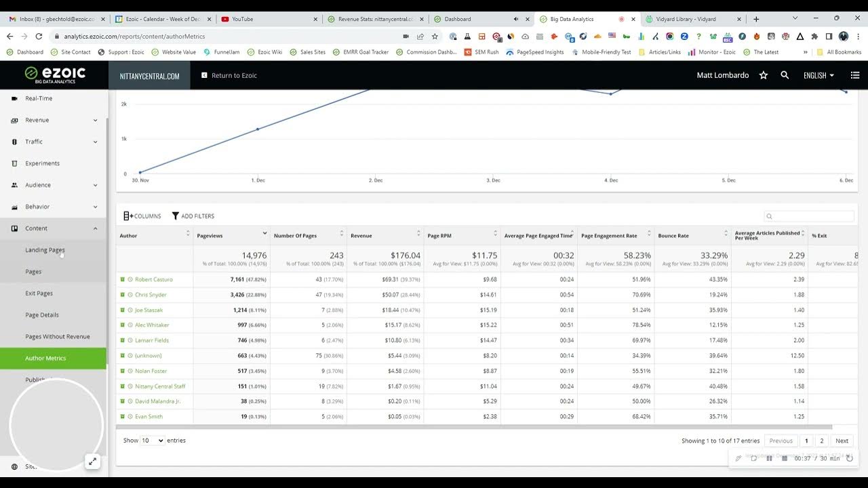Click the NITTANYCENTRAL.COM site button
The width and height of the screenshot is (868, 488).
(149, 76)
